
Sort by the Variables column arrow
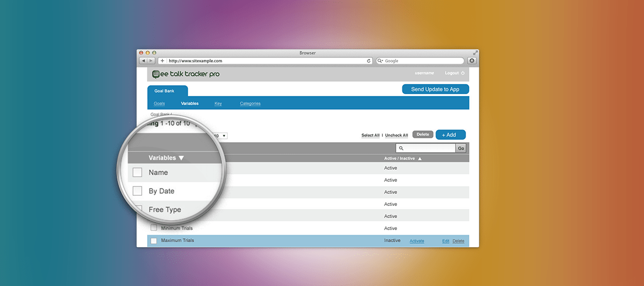[x=181, y=158]
